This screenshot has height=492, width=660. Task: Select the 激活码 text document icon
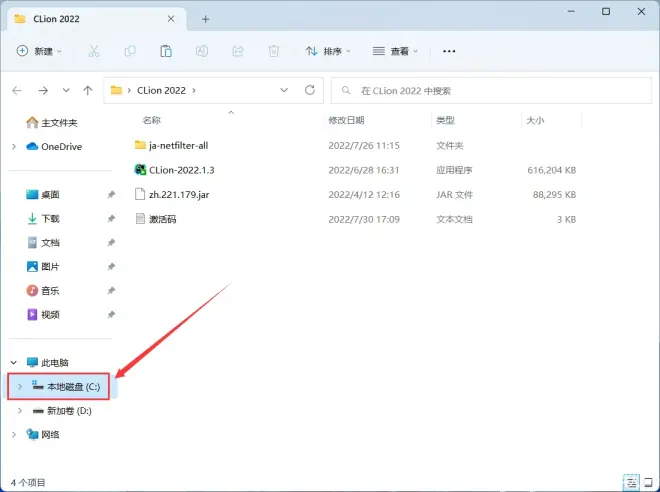pyautogui.click(x=140, y=219)
